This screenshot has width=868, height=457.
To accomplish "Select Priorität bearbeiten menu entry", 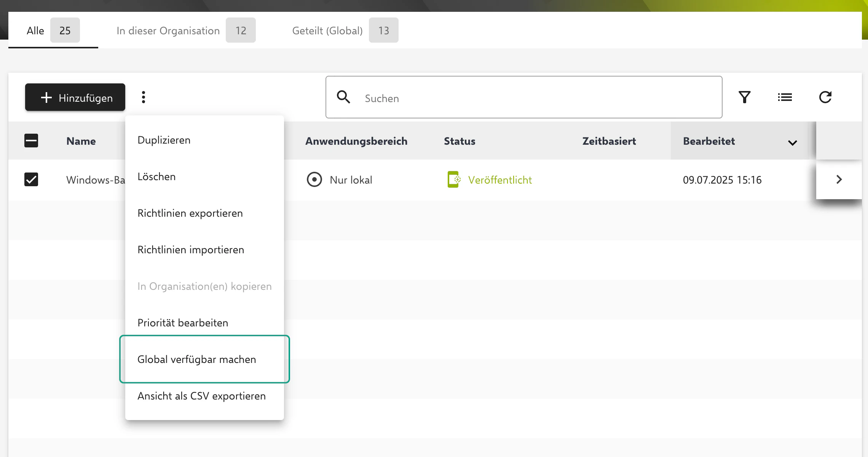I will pyautogui.click(x=204, y=323).
